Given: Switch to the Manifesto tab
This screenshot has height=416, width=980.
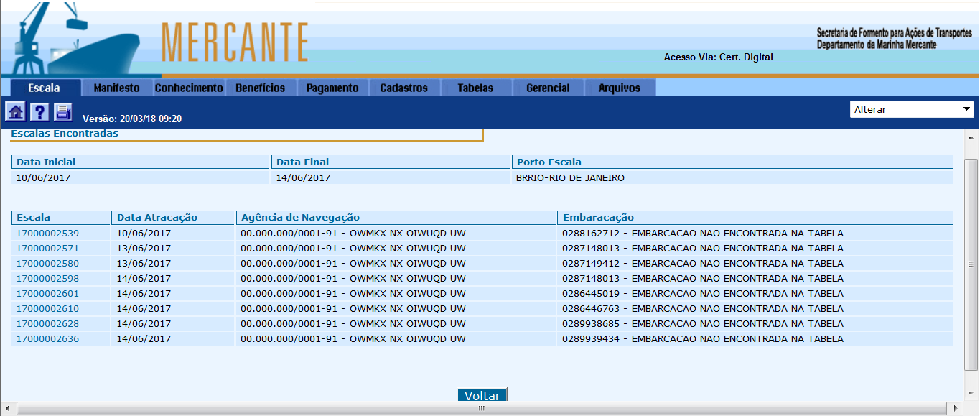Looking at the screenshot, I should [x=116, y=88].
